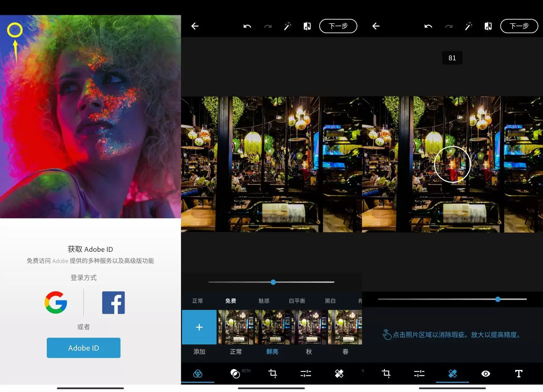Open the BETA overlays tool icon
The width and height of the screenshot is (543, 392).
coord(235,374)
